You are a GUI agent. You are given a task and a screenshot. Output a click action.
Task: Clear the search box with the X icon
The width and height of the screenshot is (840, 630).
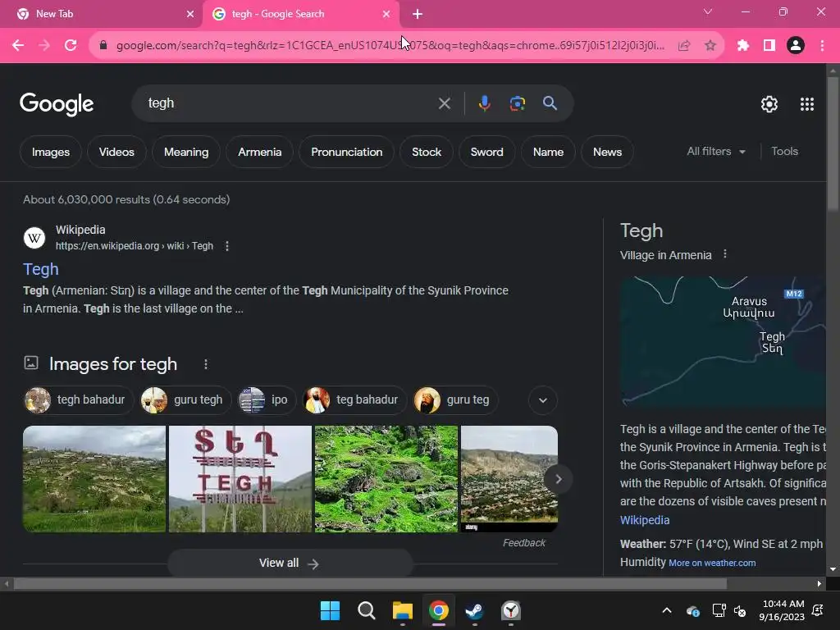[x=444, y=103]
